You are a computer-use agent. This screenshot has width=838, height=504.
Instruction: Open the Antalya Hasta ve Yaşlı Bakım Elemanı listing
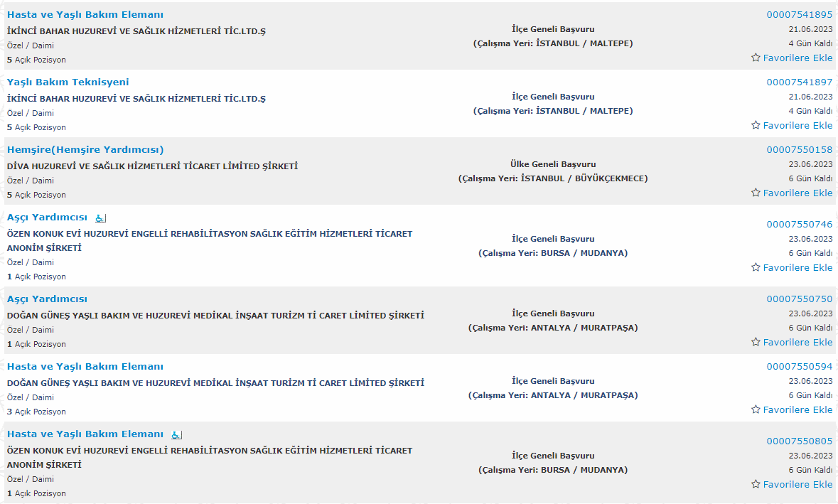click(85, 366)
